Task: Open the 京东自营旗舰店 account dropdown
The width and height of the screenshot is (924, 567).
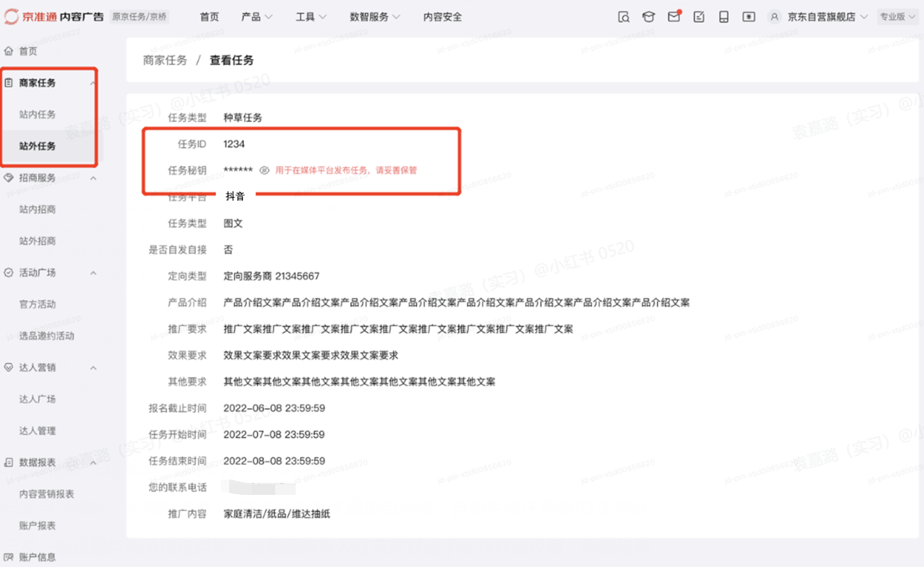Action: coord(828,17)
